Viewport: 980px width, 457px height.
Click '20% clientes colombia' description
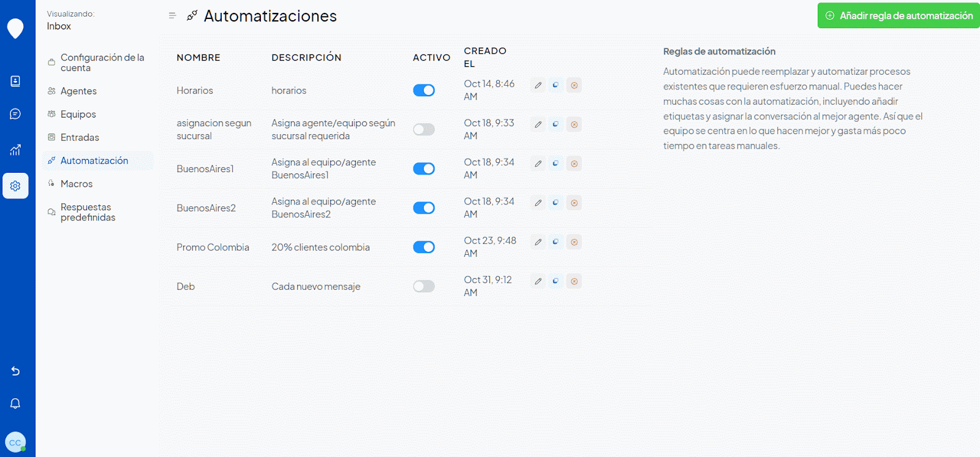[320, 247]
